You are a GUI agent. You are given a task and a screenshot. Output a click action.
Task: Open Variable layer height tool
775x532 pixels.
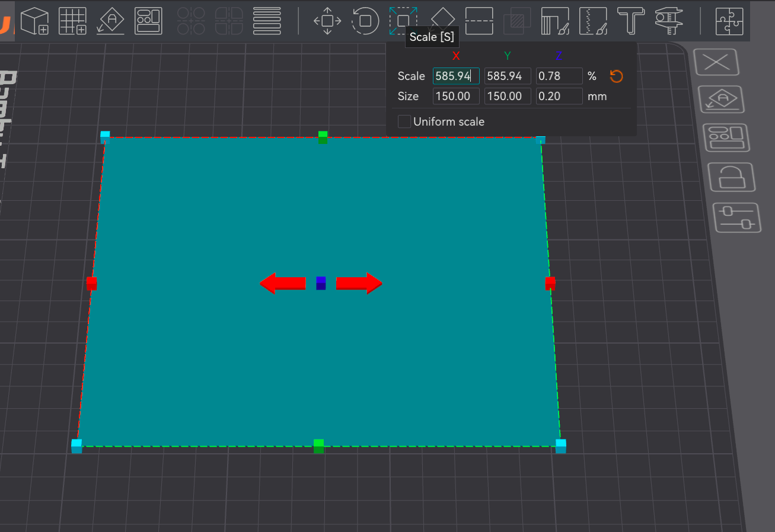[267, 21]
